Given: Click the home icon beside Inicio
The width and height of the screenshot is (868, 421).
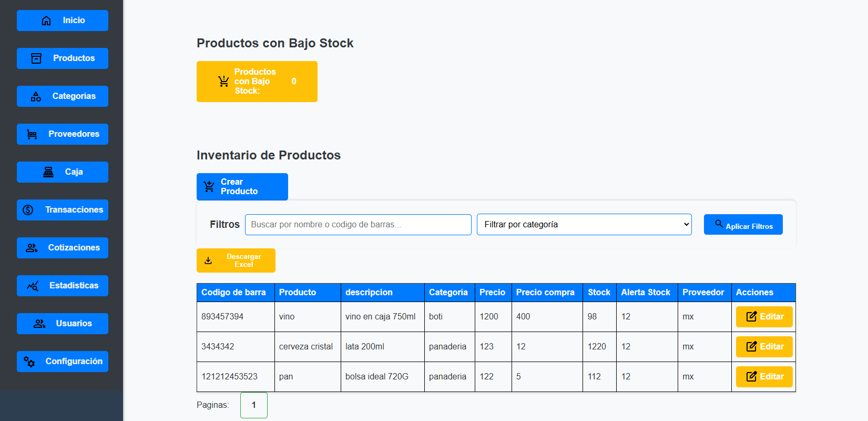Looking at the screenshot, I should (46, 21).
